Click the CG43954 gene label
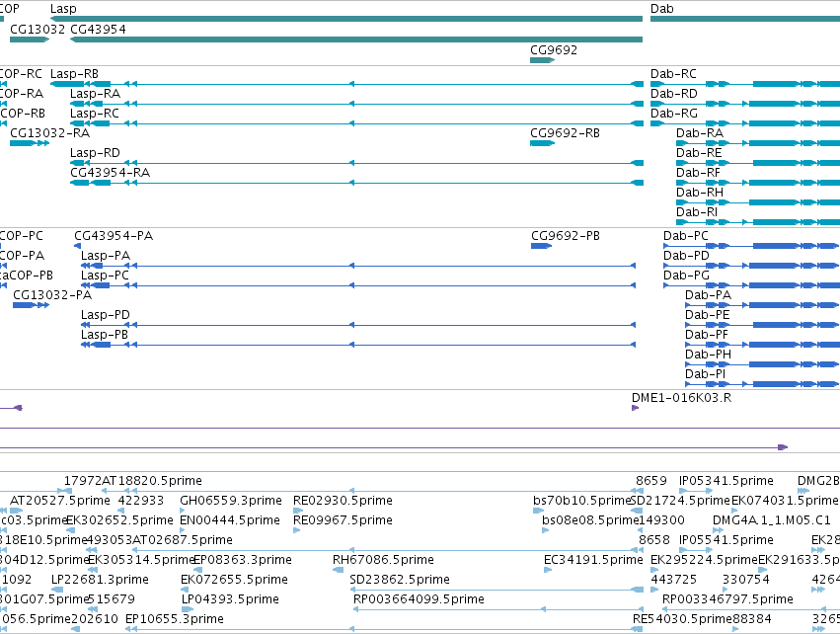The height and width of the screenshot is (634, 840). 98,29
